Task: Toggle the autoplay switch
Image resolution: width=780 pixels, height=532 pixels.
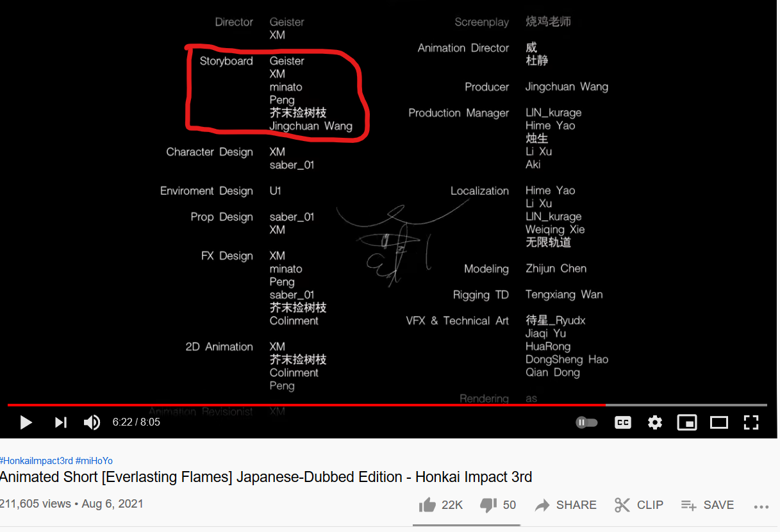Action: coord(586,422)
